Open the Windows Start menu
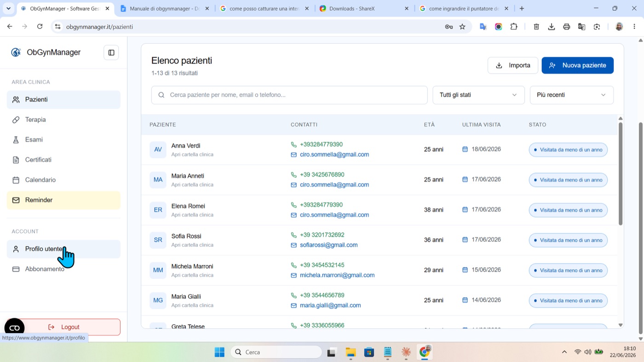 coord(219,352)
